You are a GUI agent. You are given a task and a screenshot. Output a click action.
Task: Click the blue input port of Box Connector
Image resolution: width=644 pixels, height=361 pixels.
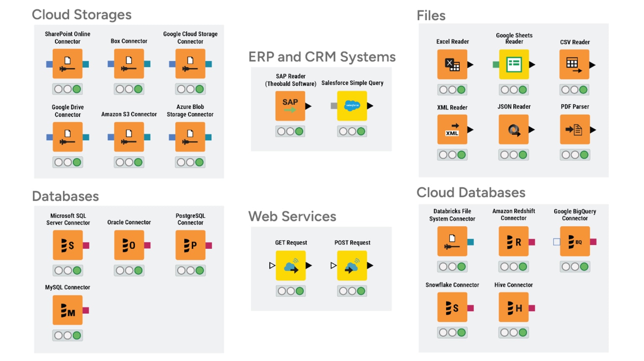tap(111, 64)
